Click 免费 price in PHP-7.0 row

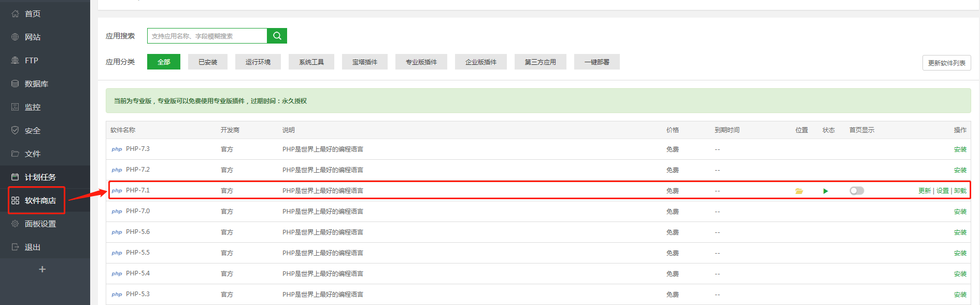pyautogui.click(x=673, y=212)
